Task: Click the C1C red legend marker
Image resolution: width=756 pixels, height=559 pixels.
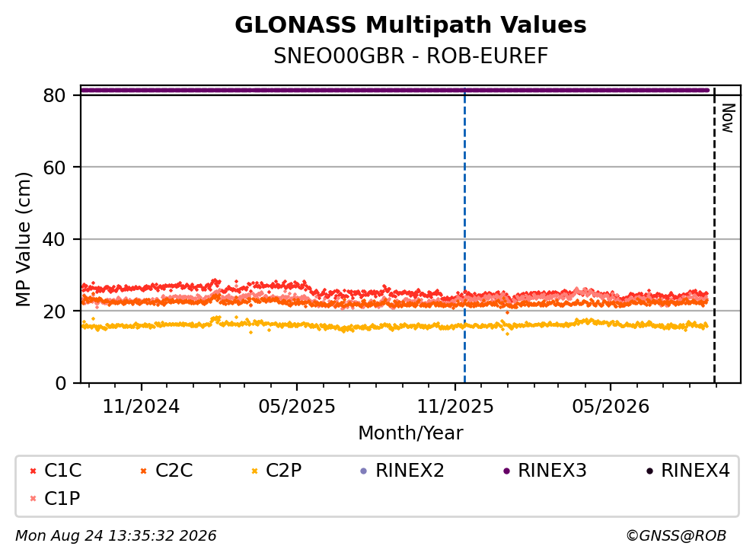Action: point(33,471)
